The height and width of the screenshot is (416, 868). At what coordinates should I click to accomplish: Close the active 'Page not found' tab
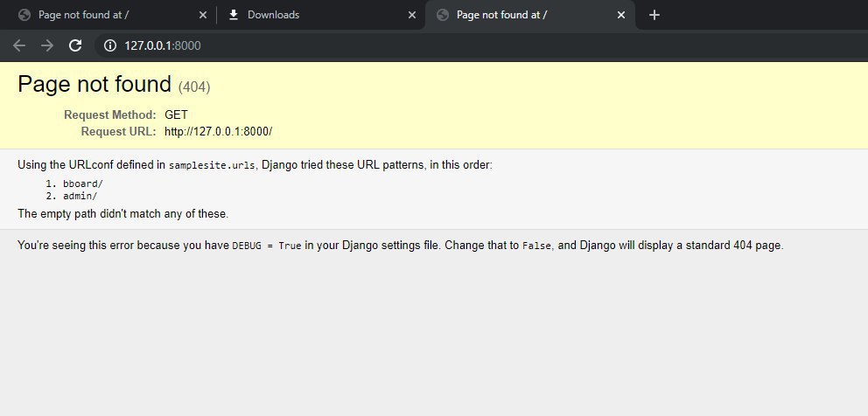click(x=621, y=15)
